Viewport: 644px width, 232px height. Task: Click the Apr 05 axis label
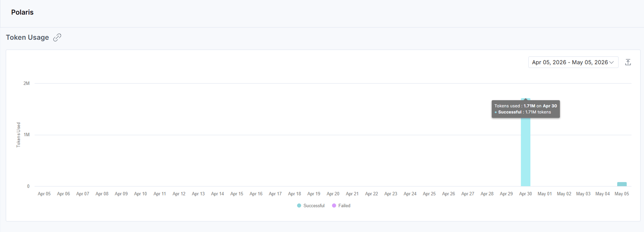44,194
